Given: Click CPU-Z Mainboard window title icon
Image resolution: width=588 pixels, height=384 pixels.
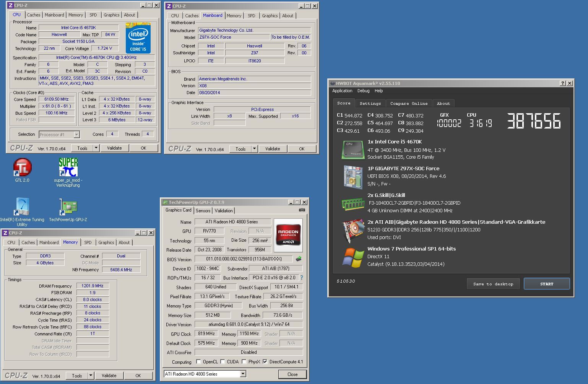Looking at the screenshot, I should (x=169, y=6).
